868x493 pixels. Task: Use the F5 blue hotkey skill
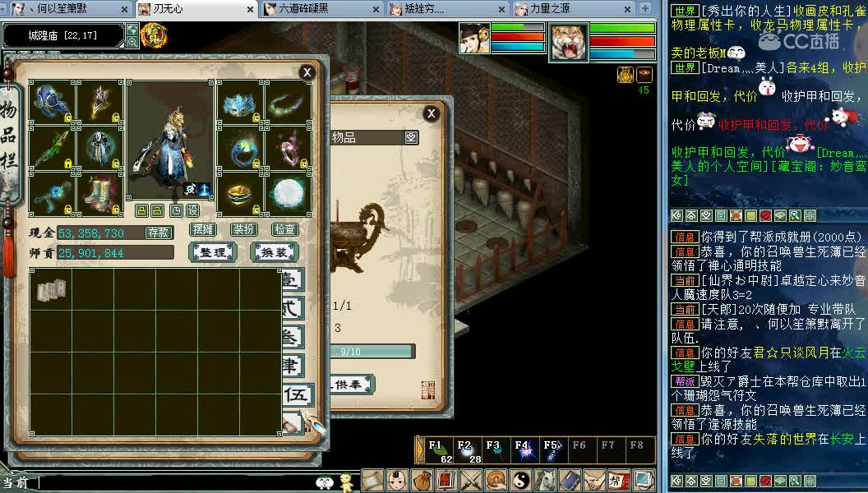coord(554,451)
